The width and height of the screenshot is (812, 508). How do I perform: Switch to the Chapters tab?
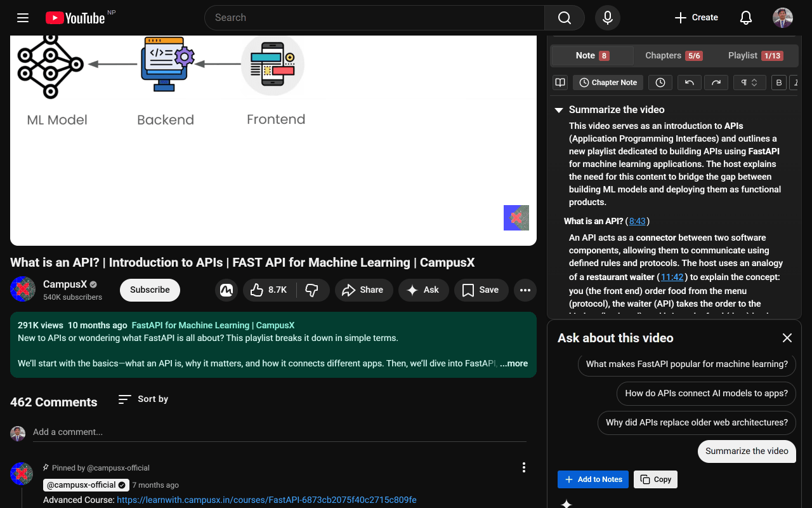(x=674, y=55)
